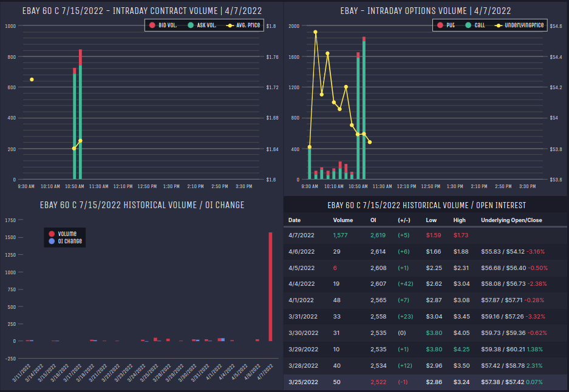
Task: Select the 4/5/2022 date cell
Action: click(x=301, y=268)
